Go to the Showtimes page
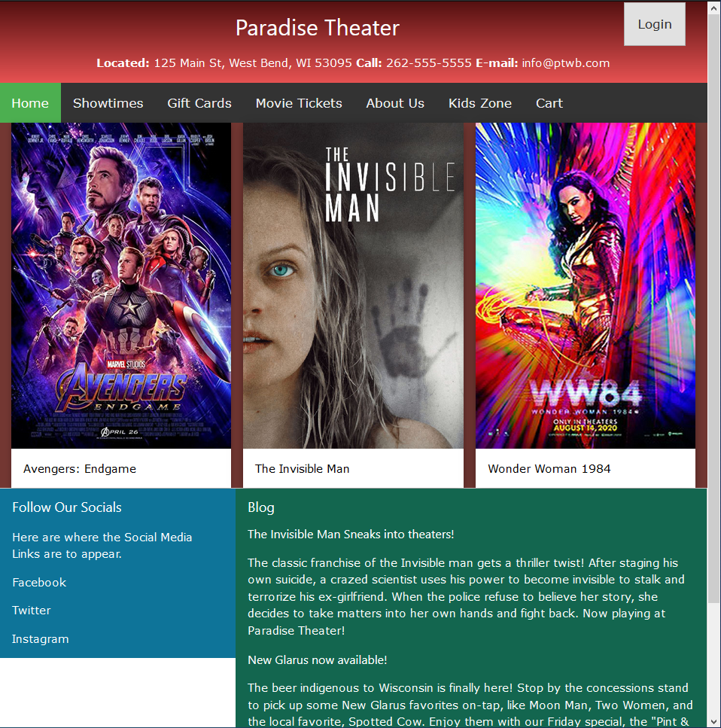721x728 pixels. [x=108, y=103]
